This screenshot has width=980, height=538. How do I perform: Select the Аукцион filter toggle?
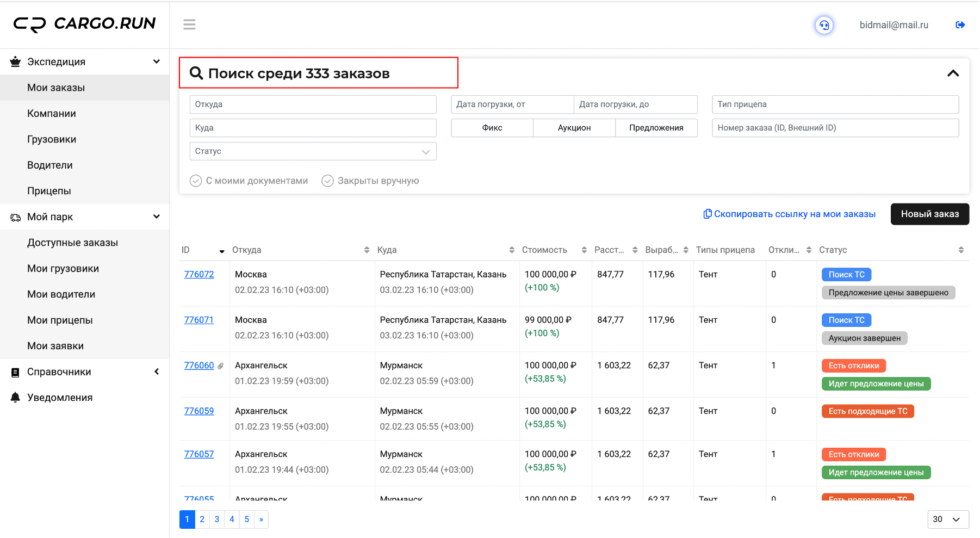(574, 128)
